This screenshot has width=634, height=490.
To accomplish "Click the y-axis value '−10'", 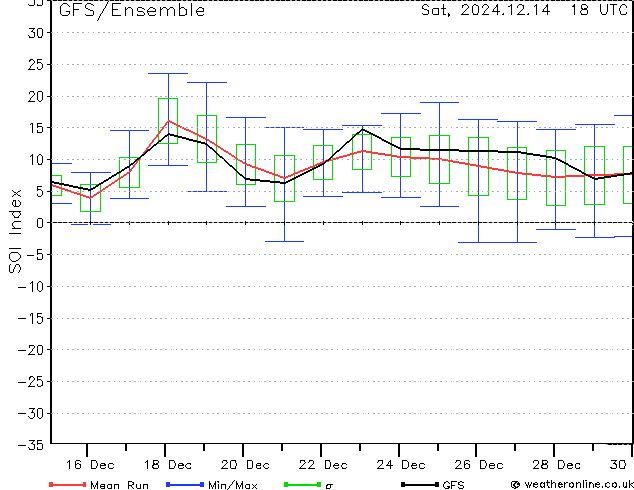I will [31, 286].
